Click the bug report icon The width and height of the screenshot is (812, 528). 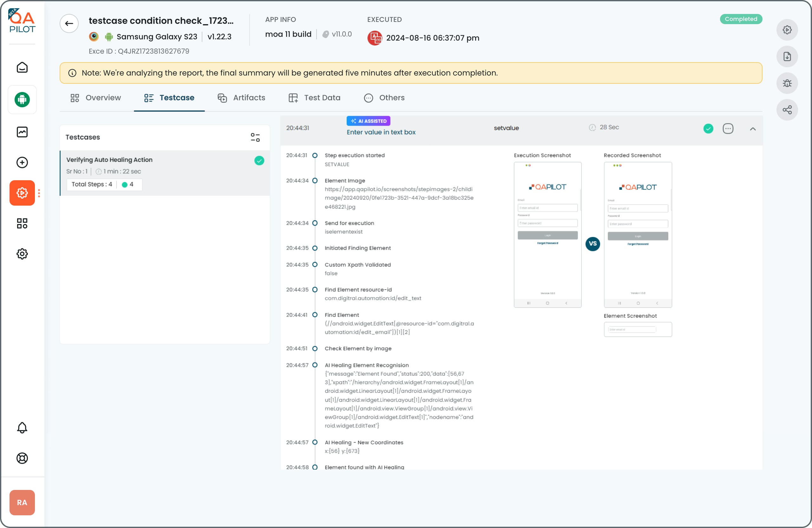tap(787, 83)
